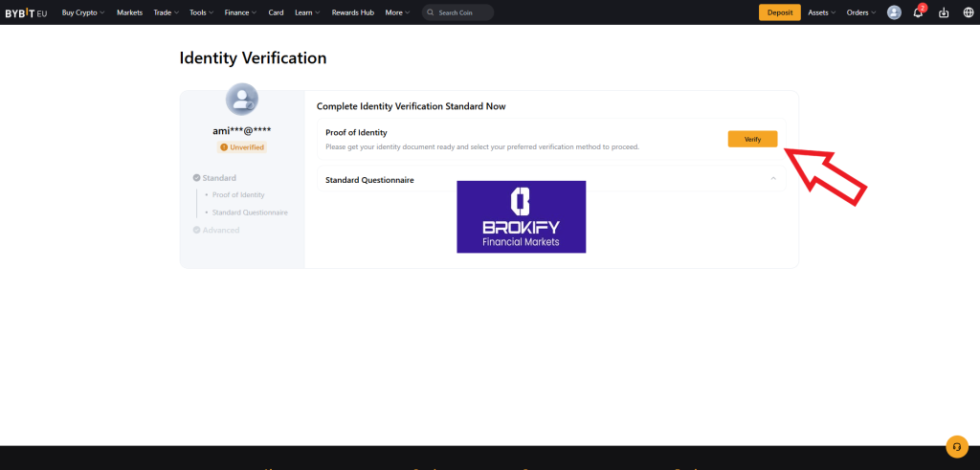Type in the Search Coin field

pos(462,12)
